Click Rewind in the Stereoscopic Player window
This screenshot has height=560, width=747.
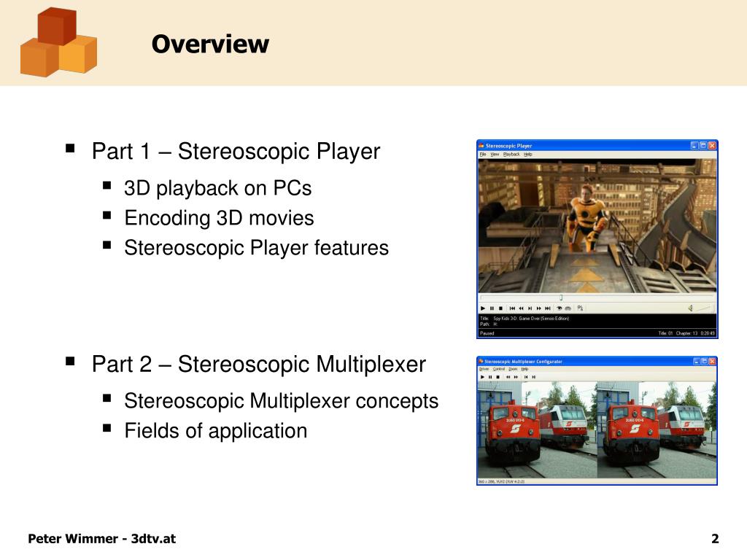coord(521,308)
